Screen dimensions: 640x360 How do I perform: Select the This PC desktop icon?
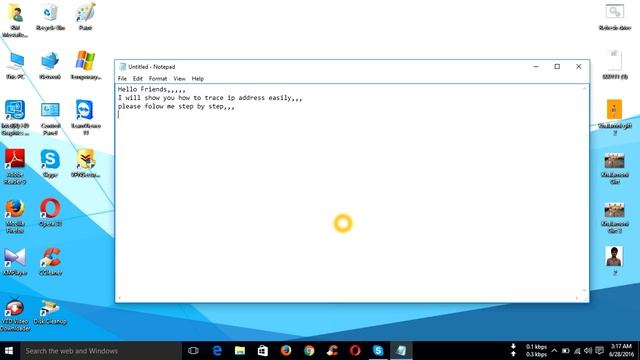(x=15, y=65)
